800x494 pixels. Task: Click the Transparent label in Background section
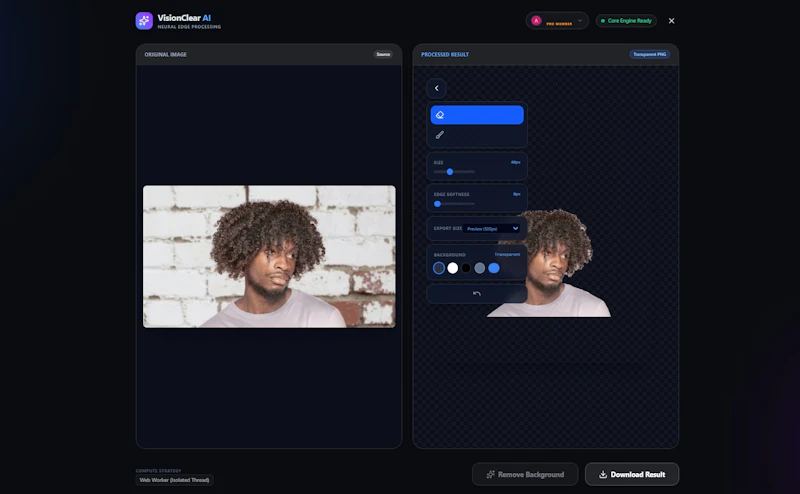[x=507, y=254]
